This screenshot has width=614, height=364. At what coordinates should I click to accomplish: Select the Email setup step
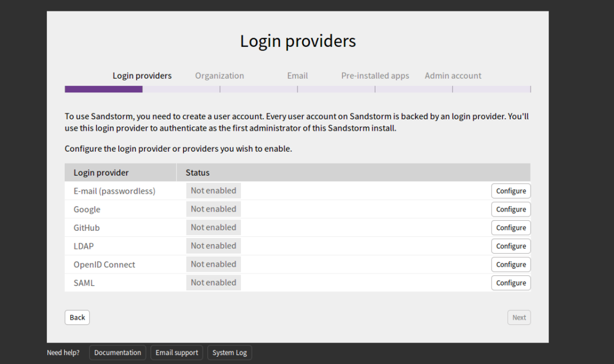(297, 76)
